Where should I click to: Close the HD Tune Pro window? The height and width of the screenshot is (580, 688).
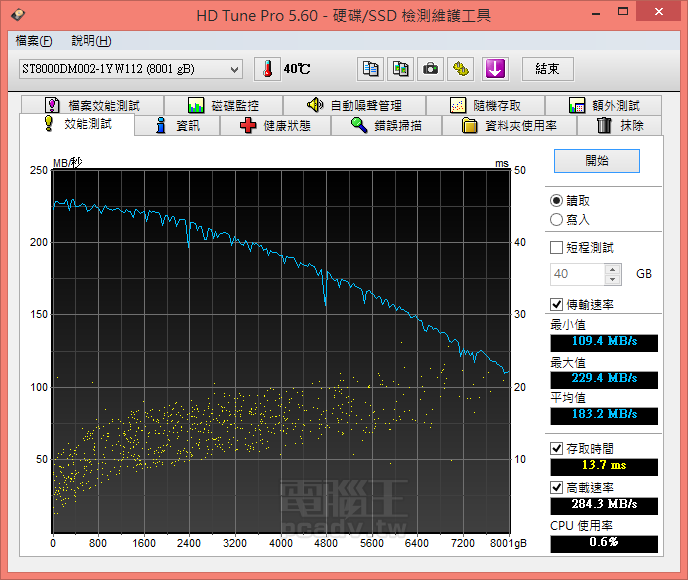pyautogui.click(x=659, y=12)
